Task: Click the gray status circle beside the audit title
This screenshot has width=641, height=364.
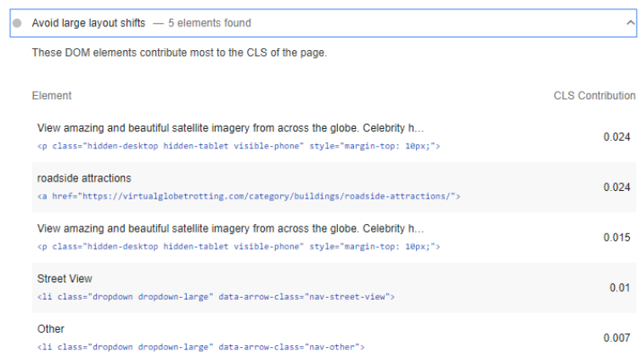Action: coord(17,24)
